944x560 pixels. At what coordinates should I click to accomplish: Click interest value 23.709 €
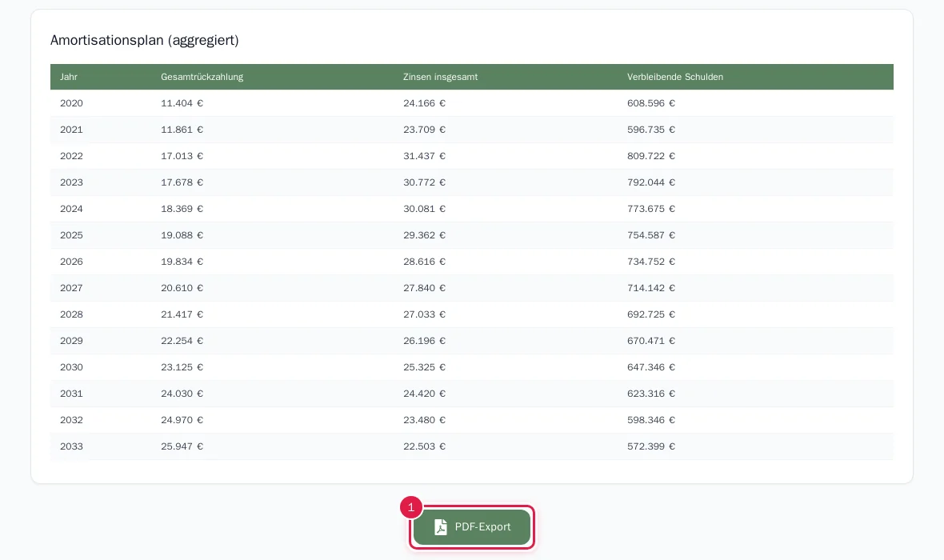[425, 130]
